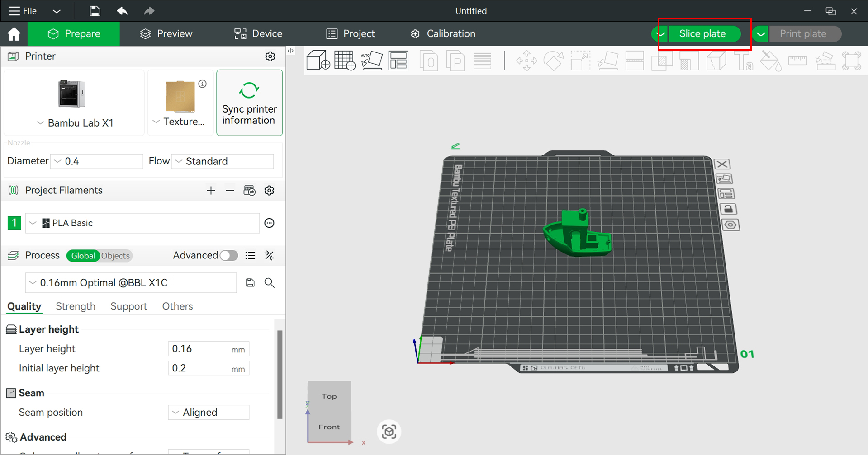868x455 pixels.
Task: Click the Add cube primitive icon
Action: pos(318,61)
